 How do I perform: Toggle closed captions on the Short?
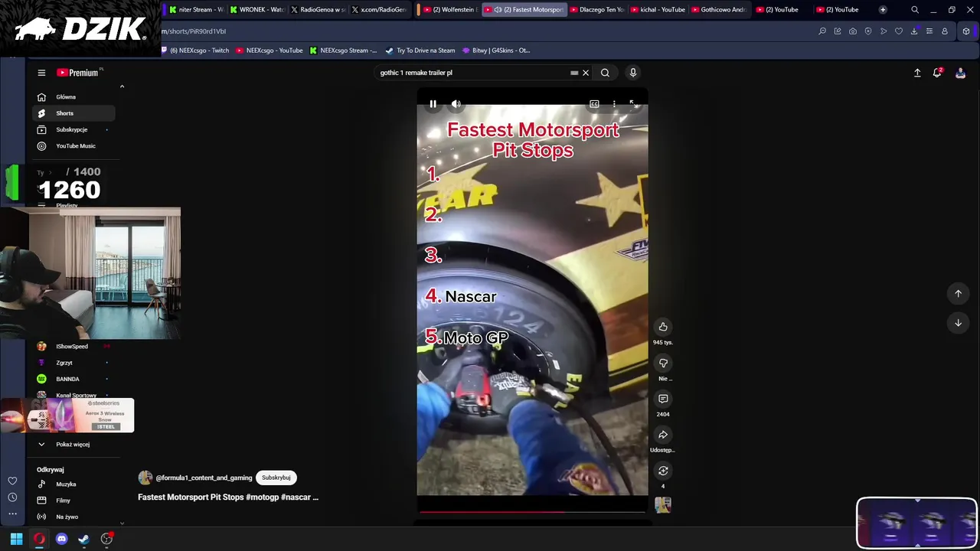pos(594,104)
